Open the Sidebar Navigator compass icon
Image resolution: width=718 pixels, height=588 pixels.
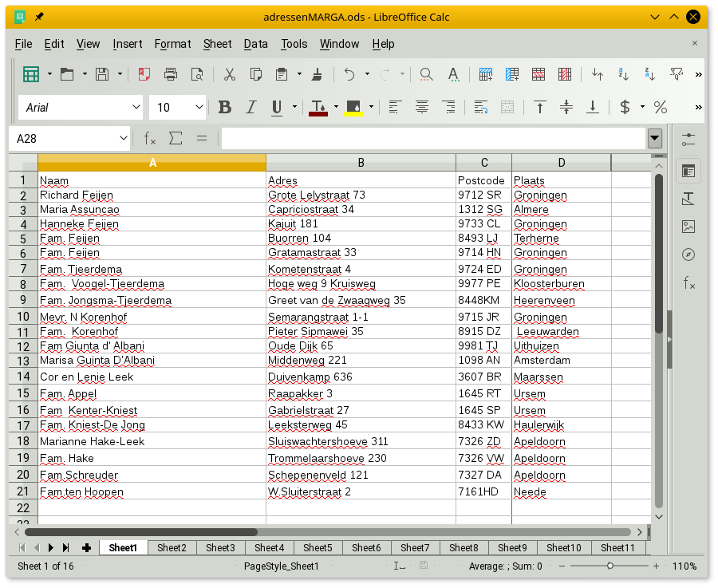(688, 255)
